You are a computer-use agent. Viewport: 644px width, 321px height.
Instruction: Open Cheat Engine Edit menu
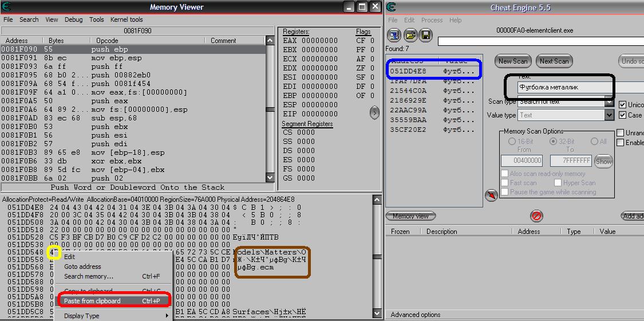pyautogui.click(x=409, y=20)
